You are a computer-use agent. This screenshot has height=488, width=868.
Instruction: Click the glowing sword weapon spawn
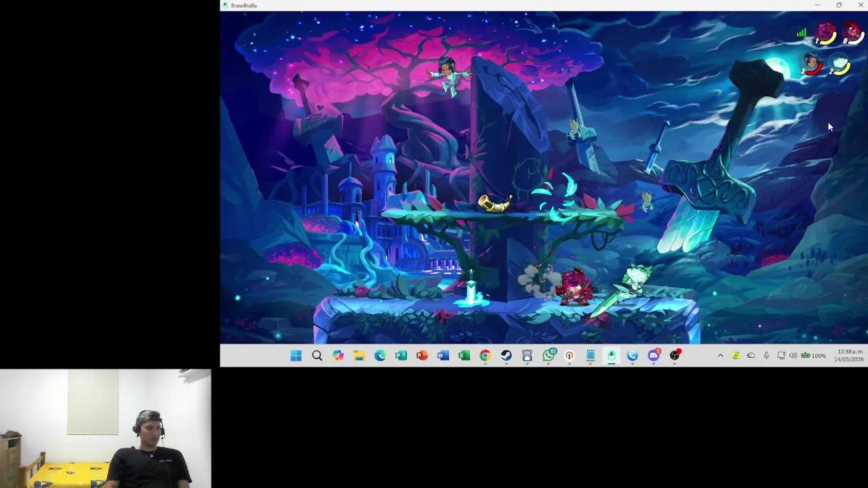click(x=470, y=290)
